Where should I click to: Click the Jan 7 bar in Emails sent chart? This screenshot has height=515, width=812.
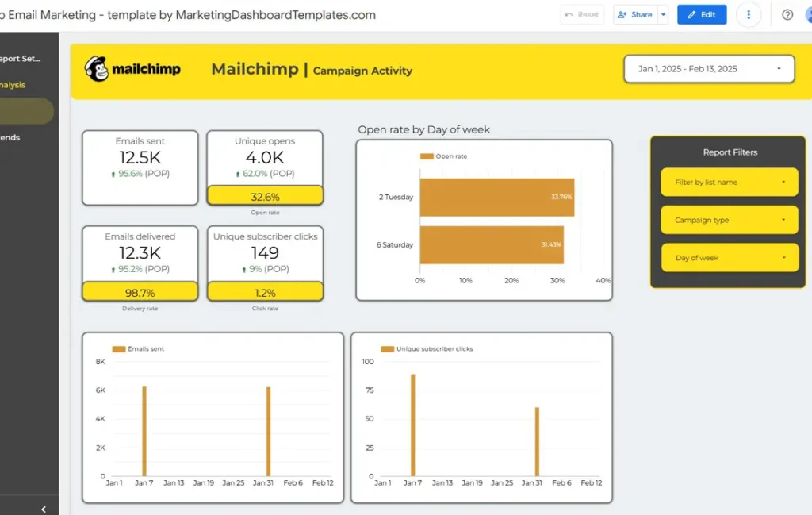point(144,431)
